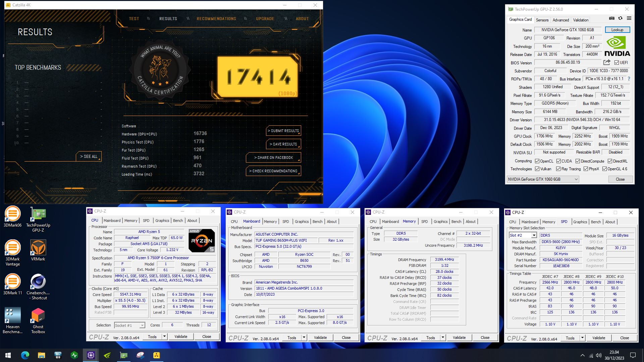
Task: Expand Tools arrow in CPU-Z Mainboard window
Action: [x=304, y=338]
